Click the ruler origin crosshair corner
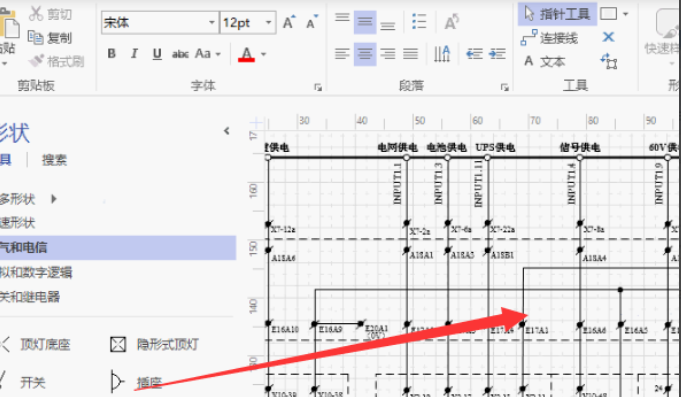 tap(256, 122)
